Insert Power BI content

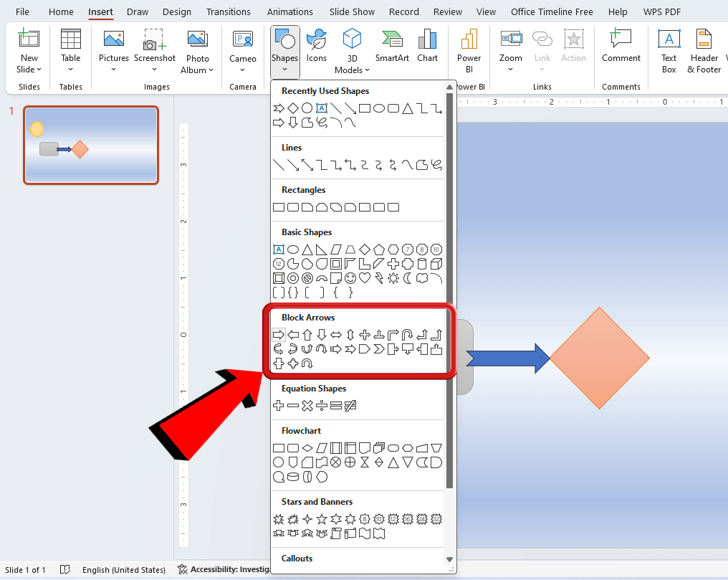coord(469,49)
